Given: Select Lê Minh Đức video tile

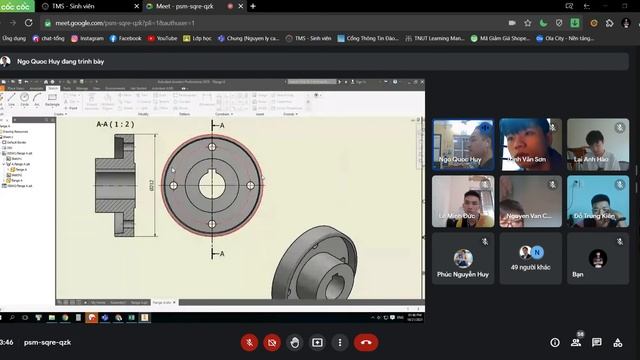Looking at the screenshot, I should click(x=463, y=201).
